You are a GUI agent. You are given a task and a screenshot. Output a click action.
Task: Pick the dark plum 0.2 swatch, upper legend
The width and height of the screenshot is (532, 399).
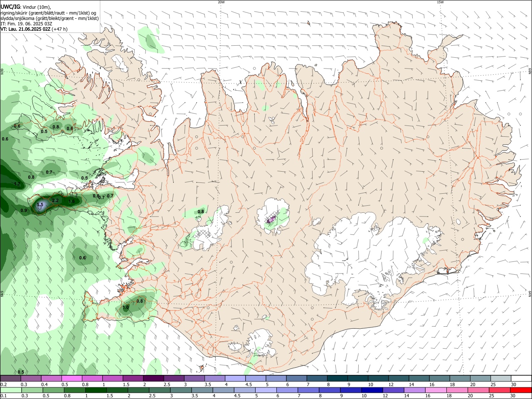click(x=10, y=378)
